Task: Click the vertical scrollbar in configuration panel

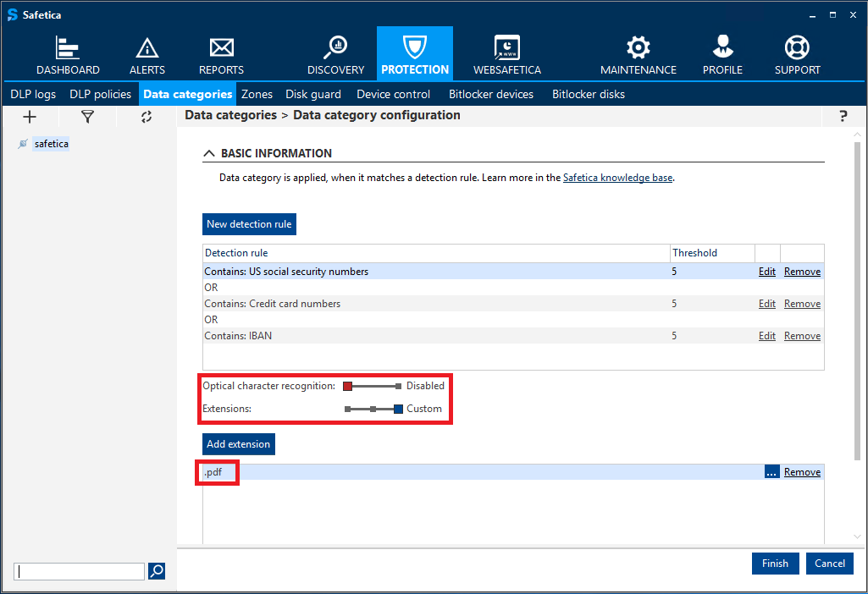Action: point(857,301)
